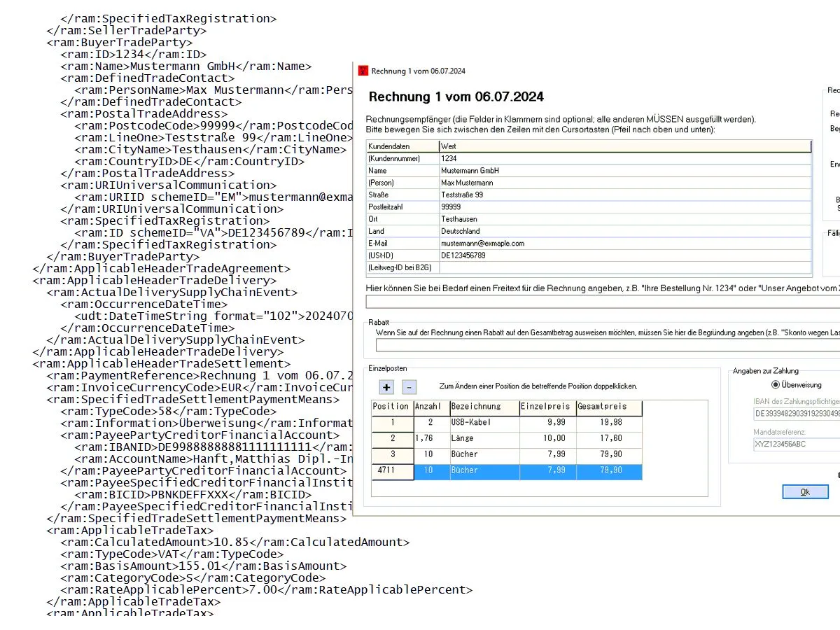
Task: Click the IBAN des Zahlungspflichtigen field
Action: tap(796, 414)
